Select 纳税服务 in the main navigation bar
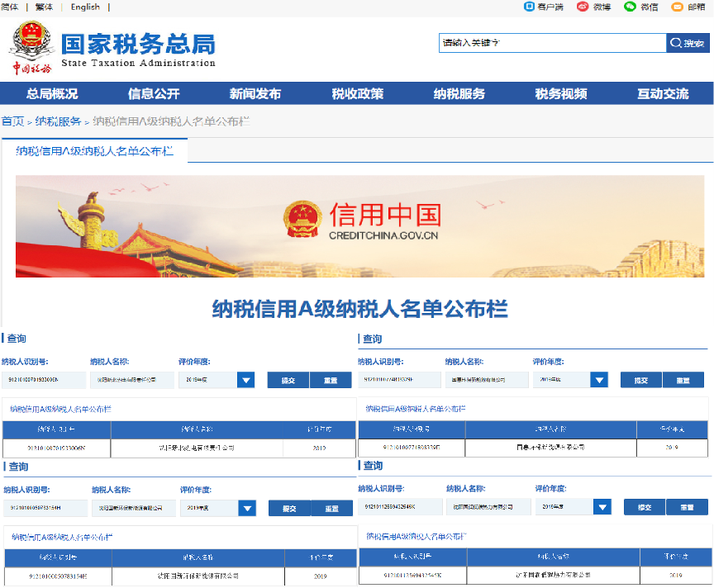 tap(459, 93)
